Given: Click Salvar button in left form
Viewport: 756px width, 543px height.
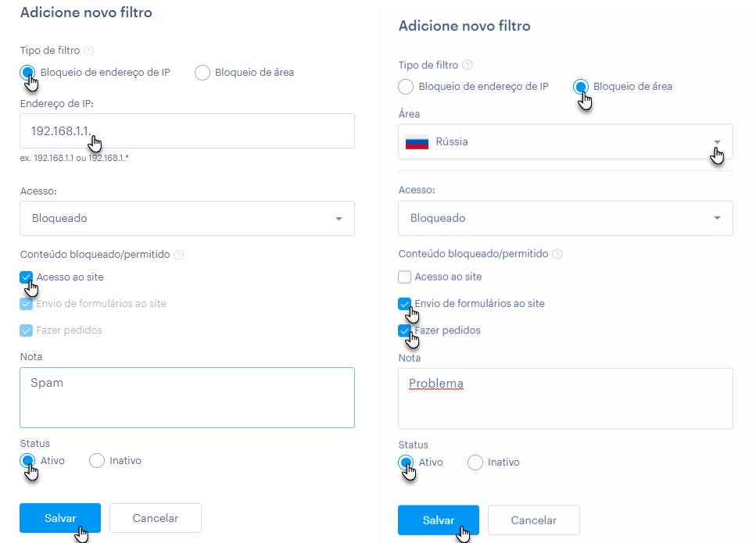Looking at the screenshot, I should pos(60,519).
